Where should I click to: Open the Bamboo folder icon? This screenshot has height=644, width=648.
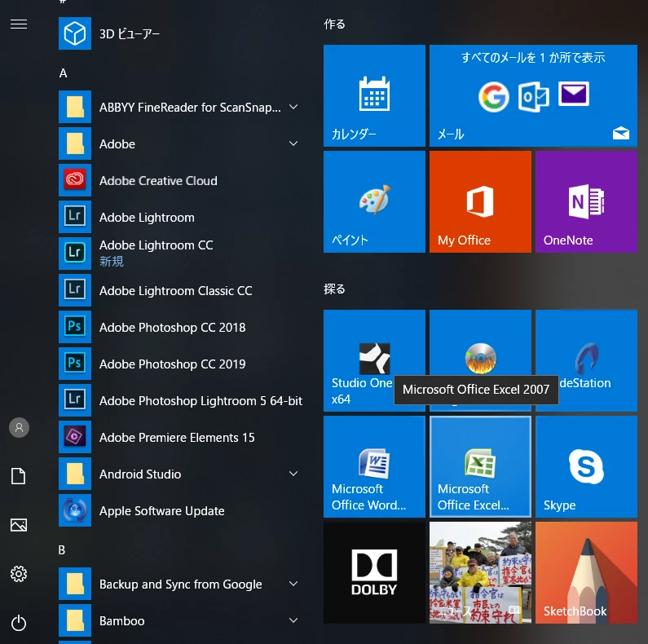tap(75, 620)
